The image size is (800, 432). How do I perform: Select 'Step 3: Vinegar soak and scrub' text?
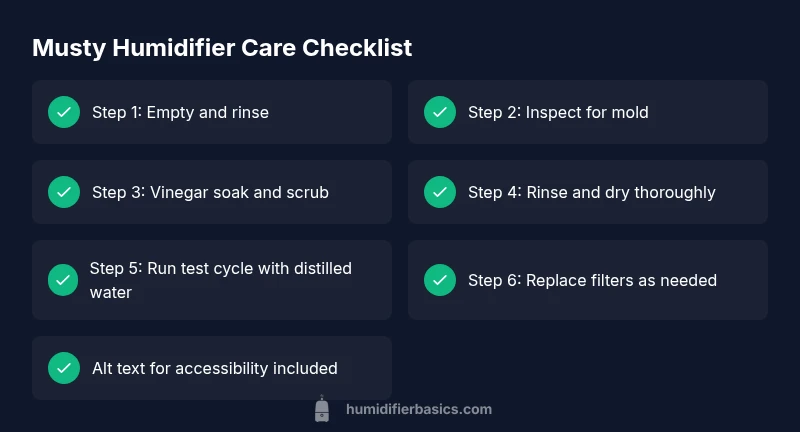210,192
